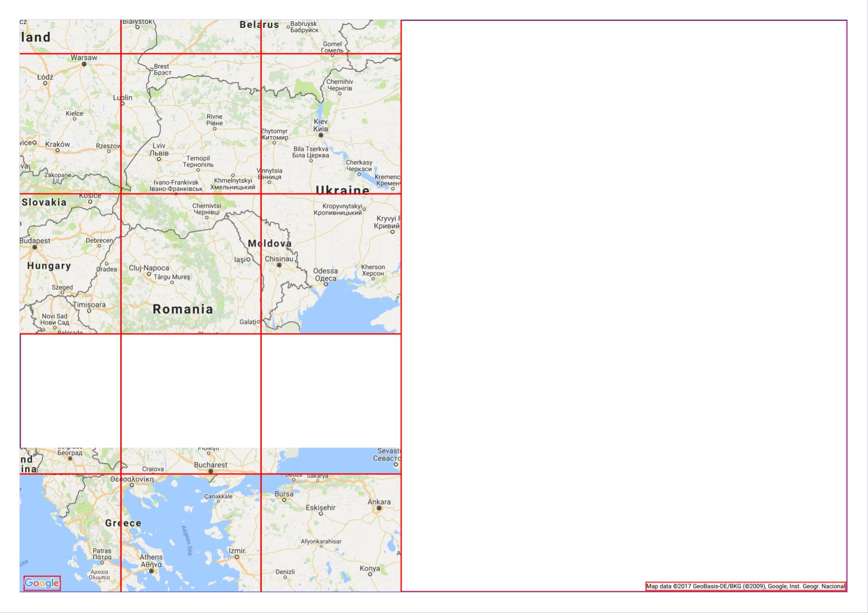This screenshot has width=868, height=613.
Task: Open the Map data copyright attribution text
Action: 745,586
